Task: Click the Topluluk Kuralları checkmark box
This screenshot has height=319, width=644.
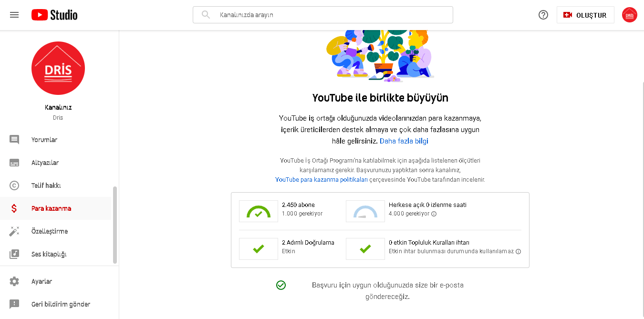Action: pyautogui.click(x=365, y=249)
